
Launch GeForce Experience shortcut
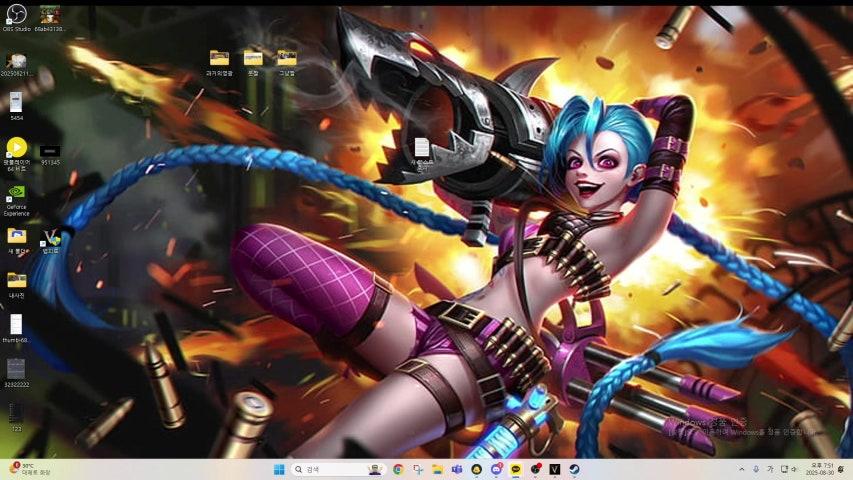[16, 200]
